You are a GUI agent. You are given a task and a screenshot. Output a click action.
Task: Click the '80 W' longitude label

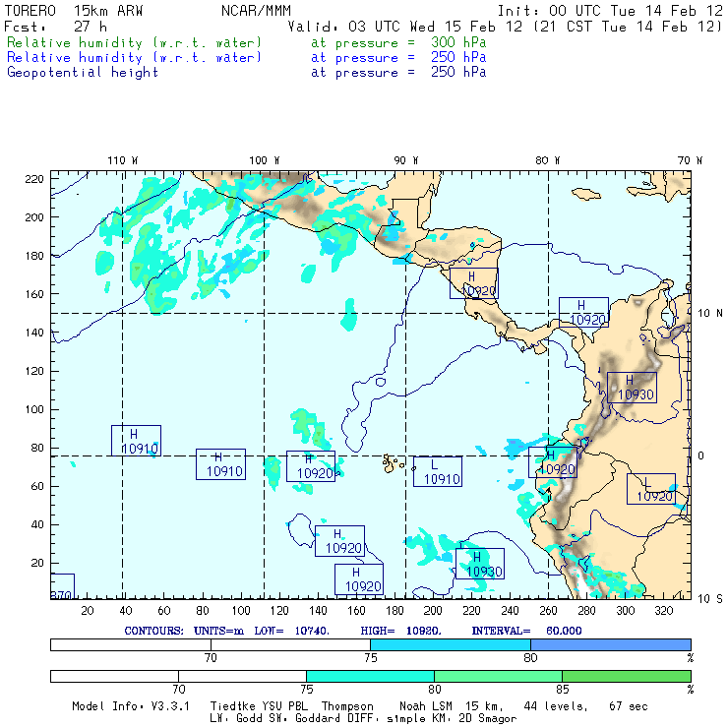tap(547, 160)
